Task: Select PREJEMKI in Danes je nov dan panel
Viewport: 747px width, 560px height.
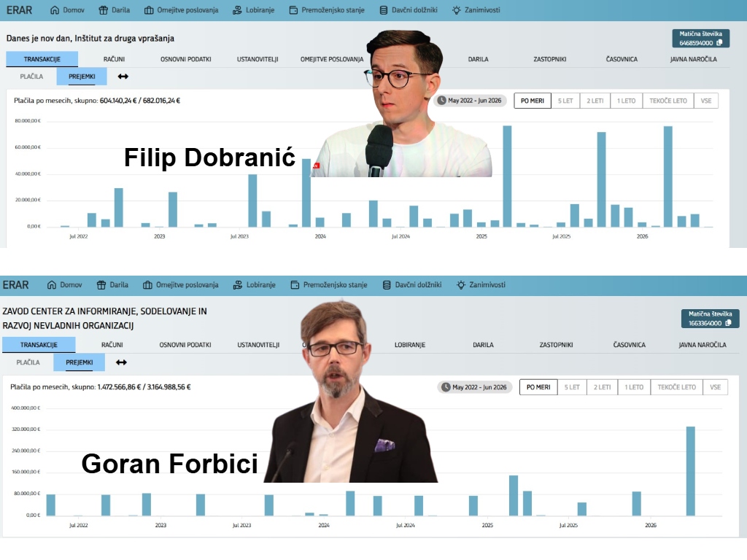Action: [x=82, y=76]
